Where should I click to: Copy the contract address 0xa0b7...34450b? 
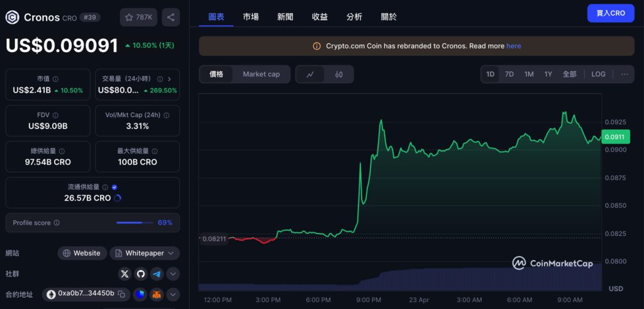pos(121,294)
